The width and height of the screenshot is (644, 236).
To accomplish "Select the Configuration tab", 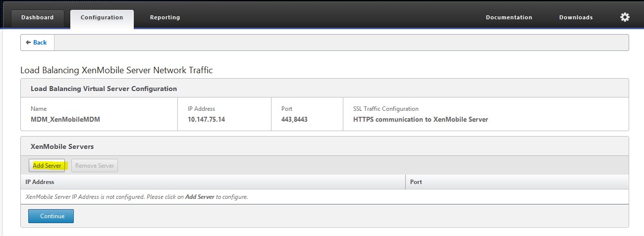I will pos(102,18).
